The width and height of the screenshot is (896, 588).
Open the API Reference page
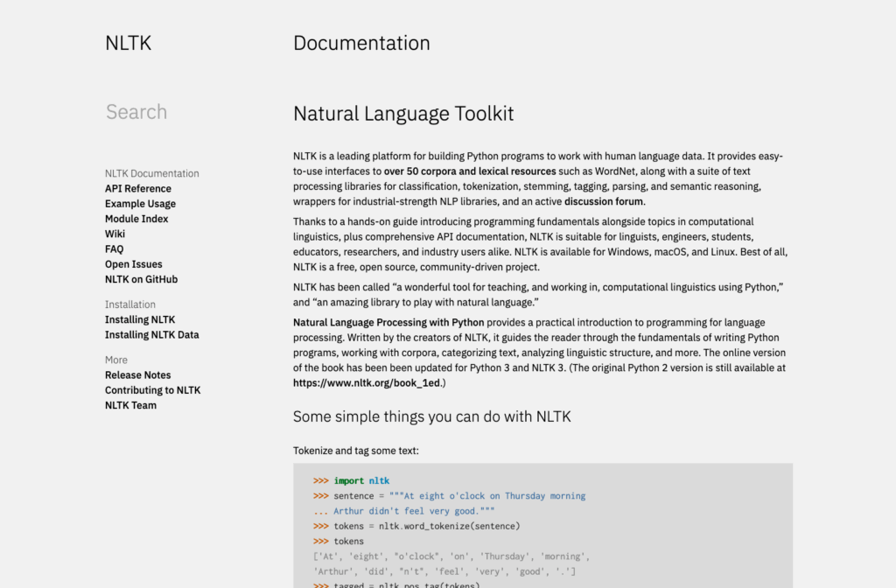[137, 188]
